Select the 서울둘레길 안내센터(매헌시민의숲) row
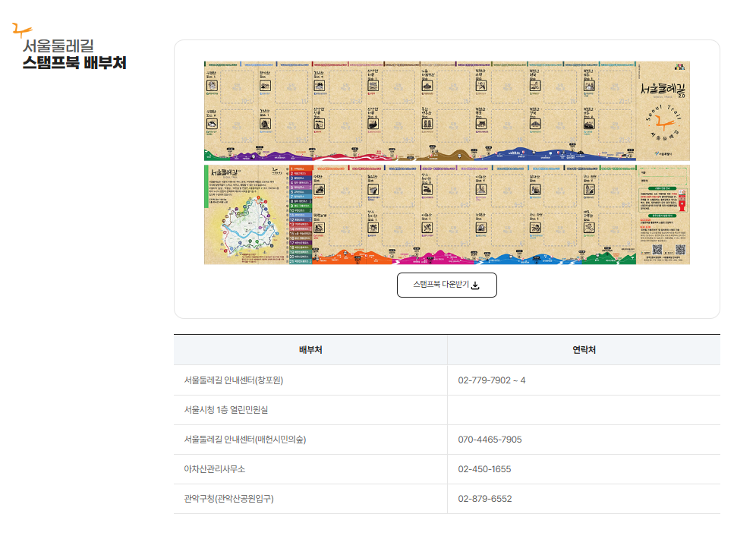 click(447, 440)
